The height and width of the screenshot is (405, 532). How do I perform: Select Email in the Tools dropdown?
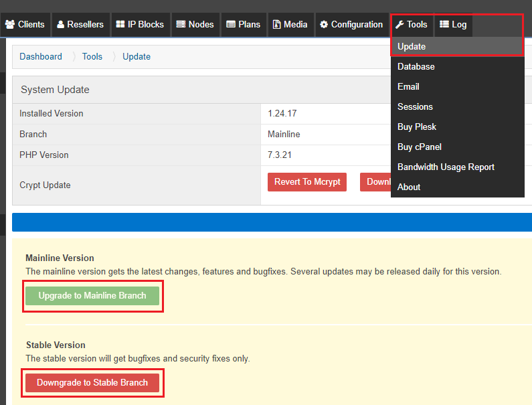coord(457,86)
